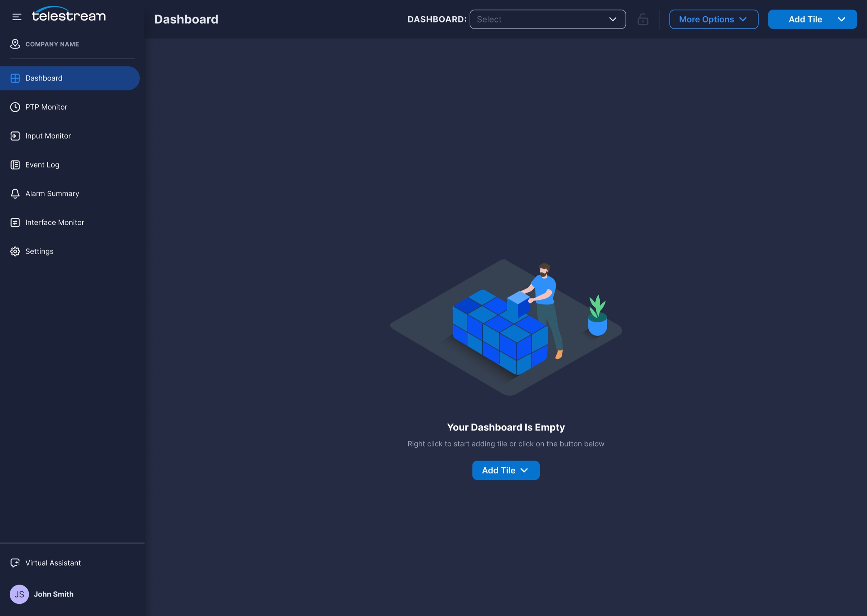This screenshot has height=616, width=867.
Task: Click the Virtual Assistant chat icon
Action: tap(15, 563)
